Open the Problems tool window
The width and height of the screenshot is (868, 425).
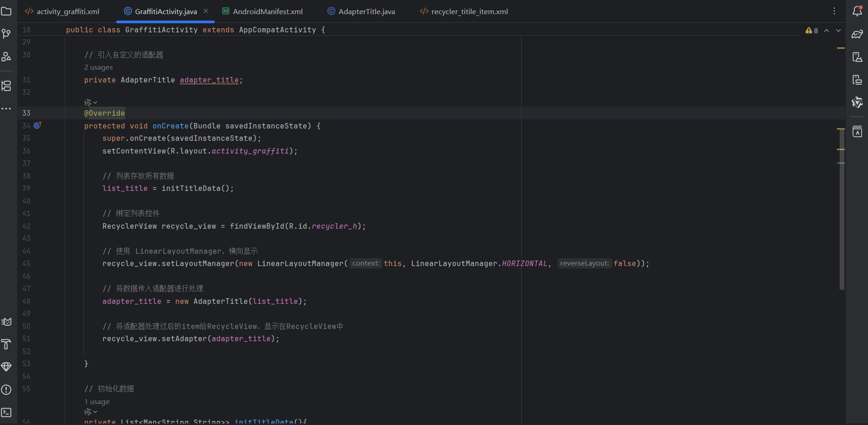pos(6,389)
